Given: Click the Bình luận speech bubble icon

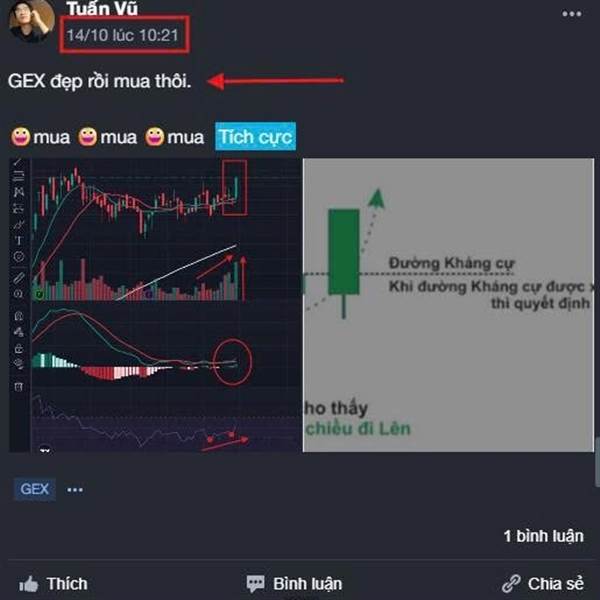Looking at the screenshot, I should (x=255, y=584).
